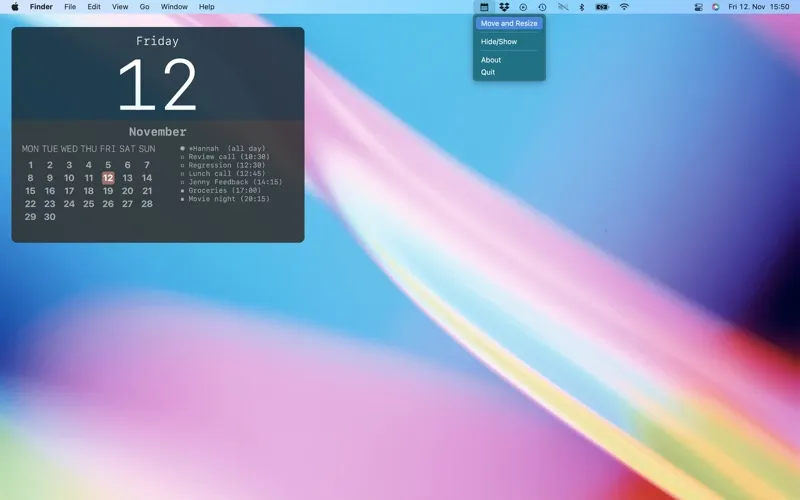
Task: Open the Dropbox menu bar icon
Action: tap(504, 7)
